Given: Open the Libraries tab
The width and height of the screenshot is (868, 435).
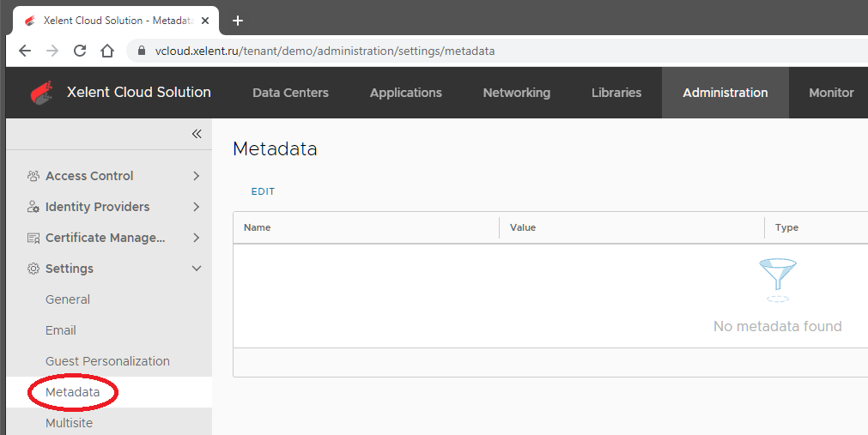Looking at the screenshot, I should pyautogui.click(x=616, y=93).
